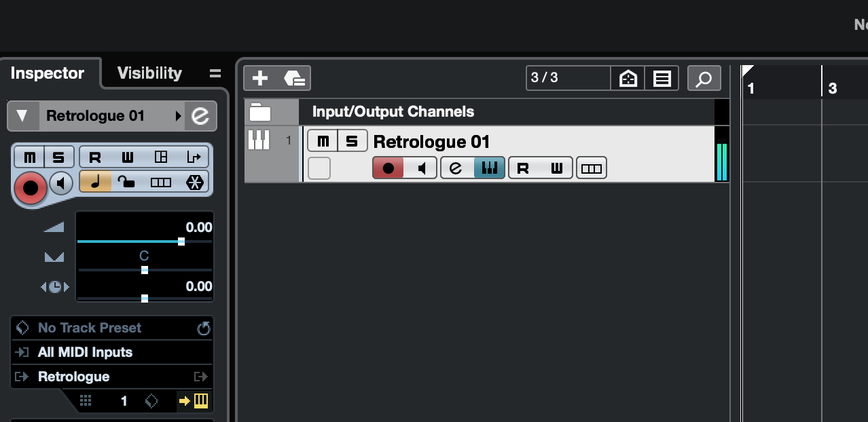Open yellow Edit Instrument icon in Inspector
868x422 pixels.
pos(201,401)
